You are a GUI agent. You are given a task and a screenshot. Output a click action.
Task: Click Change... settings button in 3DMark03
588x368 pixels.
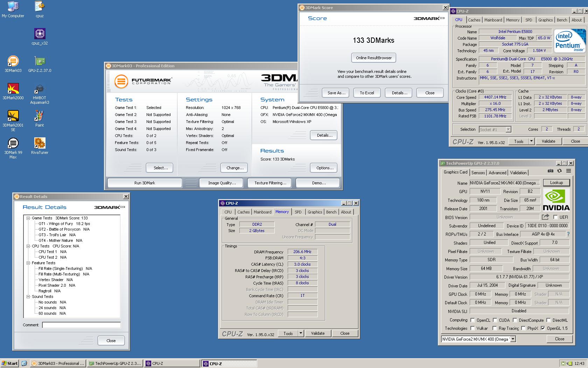(234, 168)
